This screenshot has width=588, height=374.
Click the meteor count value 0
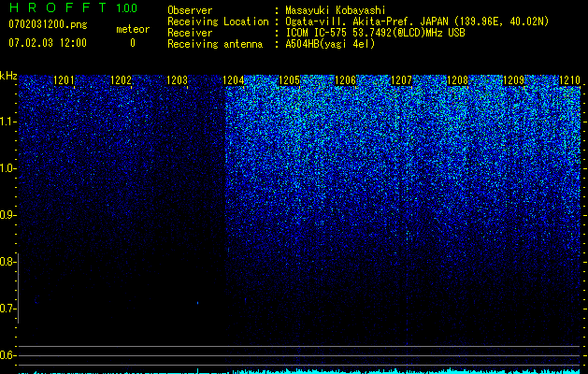click(133, 43)
